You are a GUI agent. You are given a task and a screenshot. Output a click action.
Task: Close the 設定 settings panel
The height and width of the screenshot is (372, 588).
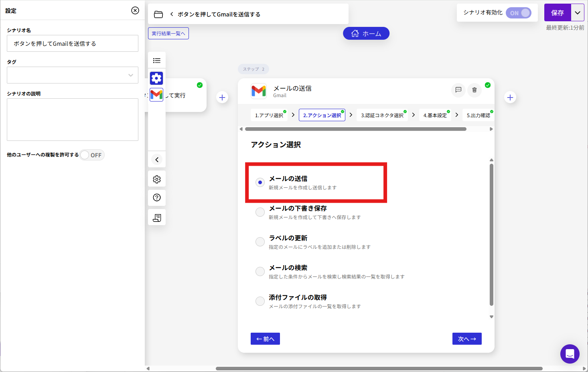[x=135, y=10]
